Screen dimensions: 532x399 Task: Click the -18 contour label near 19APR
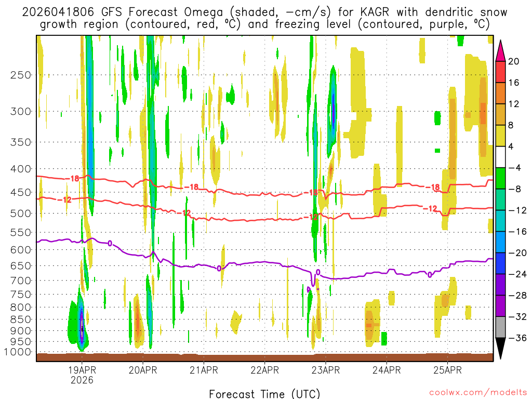tap(72, 179)
